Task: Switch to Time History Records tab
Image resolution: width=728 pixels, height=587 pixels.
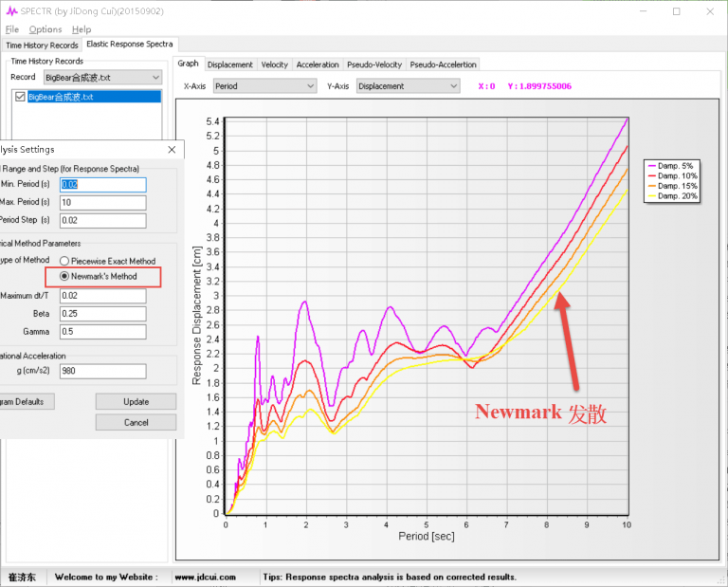Action: click(42, 45)
